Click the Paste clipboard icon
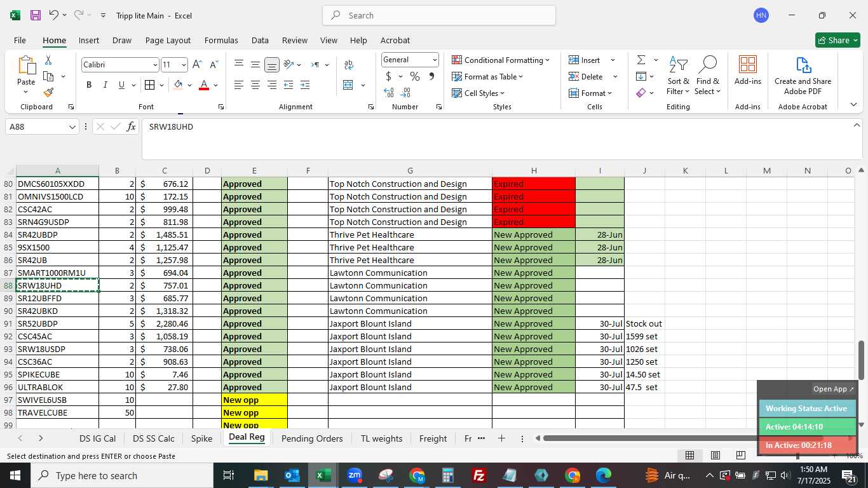868x488 pixels. tap(26, 65)
